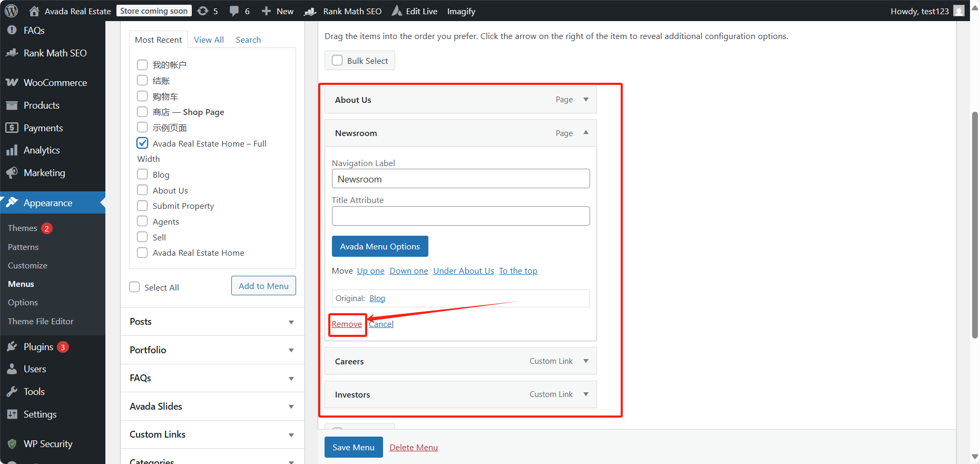Toggle the Select All checkbox
The width and height of the screenshot is (980, 464).
tap(135, 287)
